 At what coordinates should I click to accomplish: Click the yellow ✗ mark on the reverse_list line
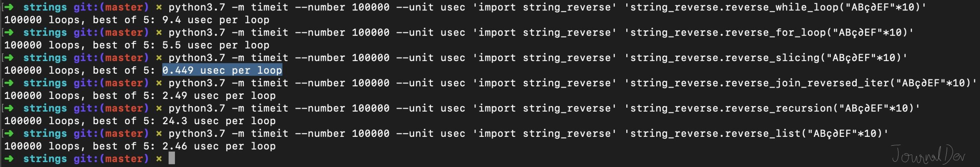(x=159, y=134)
